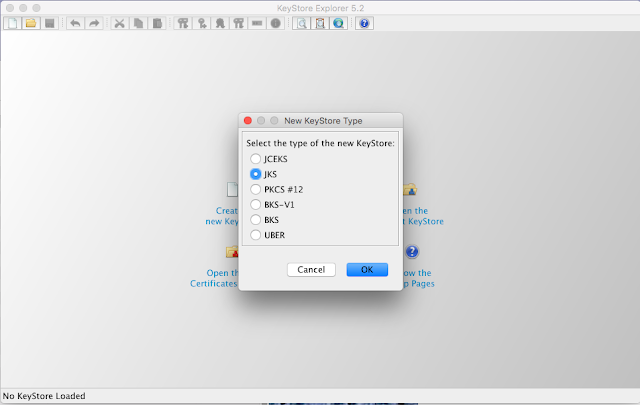Pick the UBER radio option
Viewport: 640px width, 405px height.
point(256,235)
